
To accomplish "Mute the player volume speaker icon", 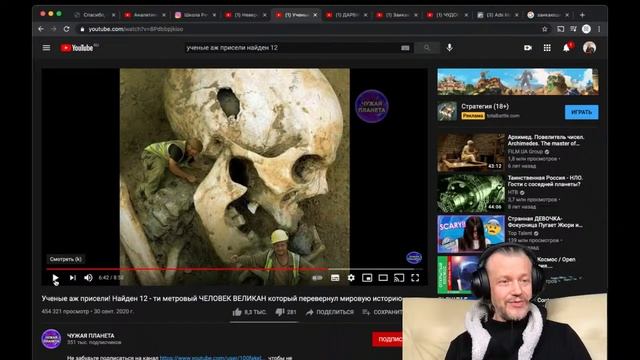I will coord(88,278).
